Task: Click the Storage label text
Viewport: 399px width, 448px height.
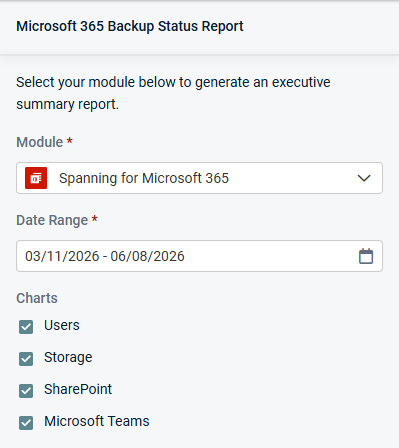Action: 68,358
